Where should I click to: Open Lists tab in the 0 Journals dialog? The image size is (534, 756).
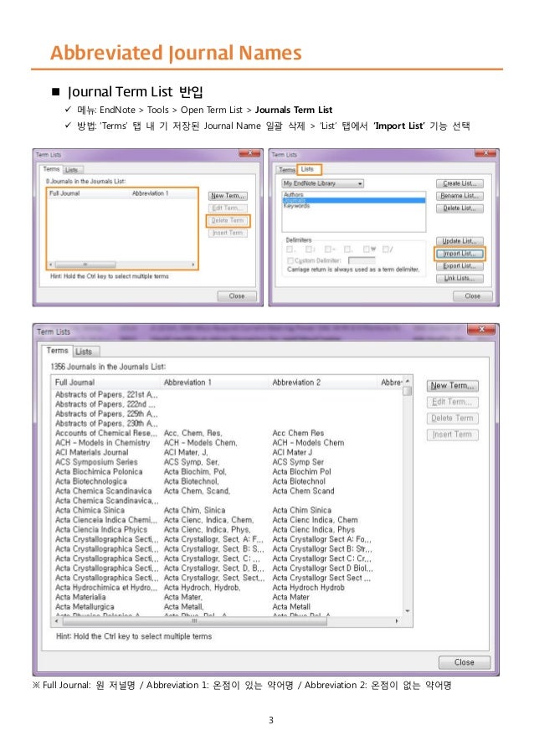[72, 170]
